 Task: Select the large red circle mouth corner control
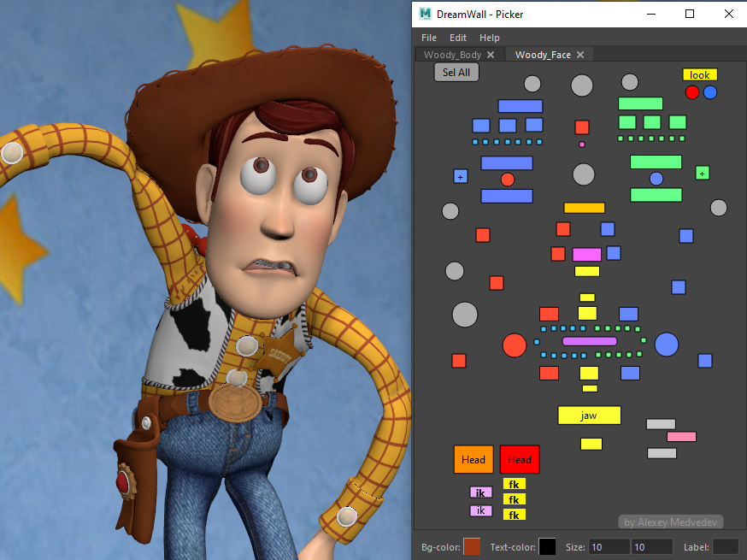coord(515,345)
